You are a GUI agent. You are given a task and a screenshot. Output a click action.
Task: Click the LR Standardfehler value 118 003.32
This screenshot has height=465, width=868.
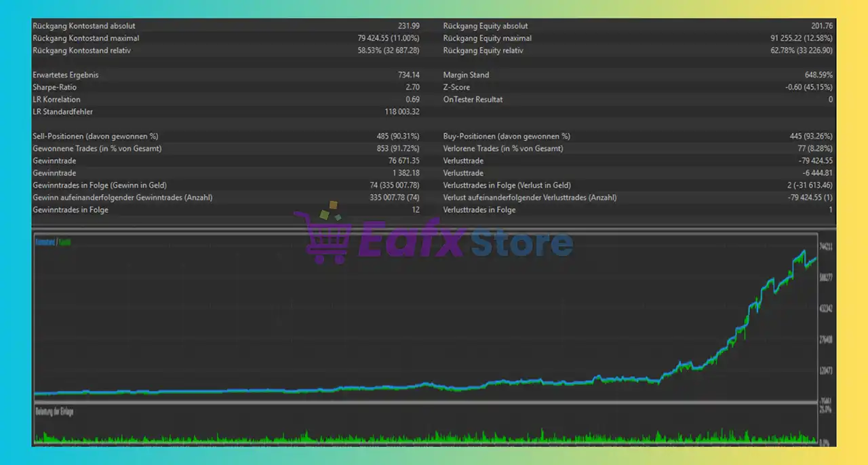coord(401,112)
